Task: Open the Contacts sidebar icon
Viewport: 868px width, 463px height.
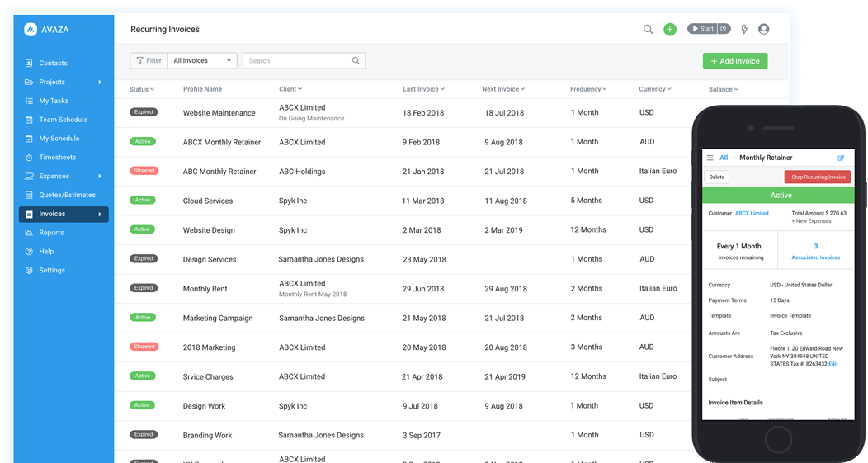Action: [x=29, y=63]
